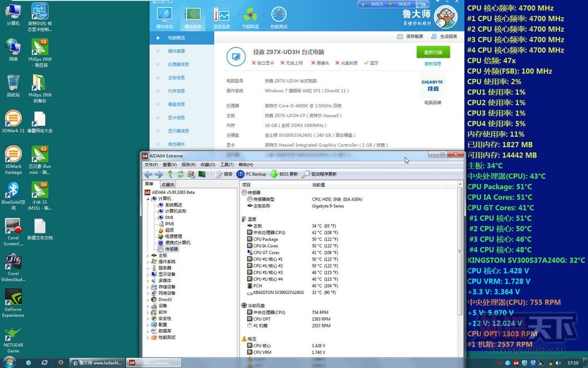Collapse 计算机 node in AIDA64 tree

(148, 198)
